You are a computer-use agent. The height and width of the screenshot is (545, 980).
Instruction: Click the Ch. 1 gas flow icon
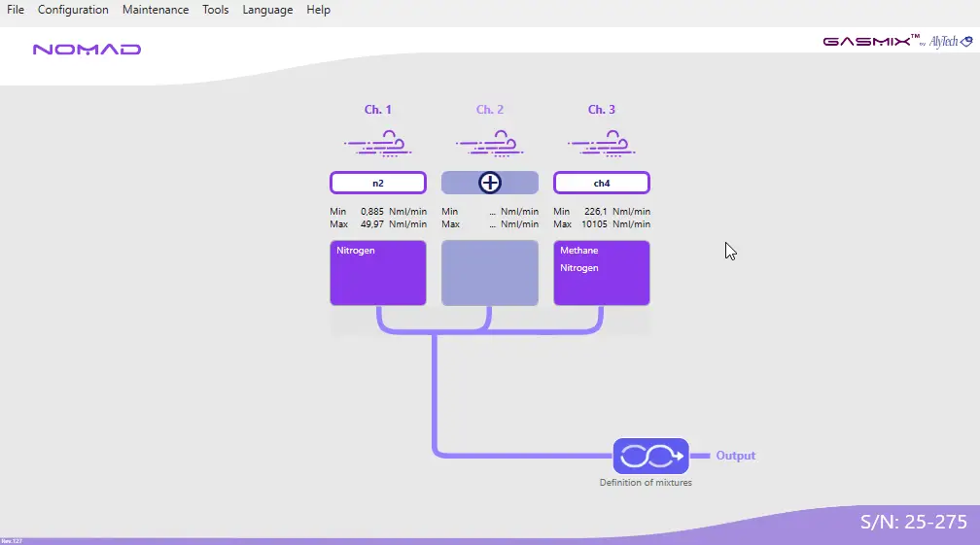point(378,144)
